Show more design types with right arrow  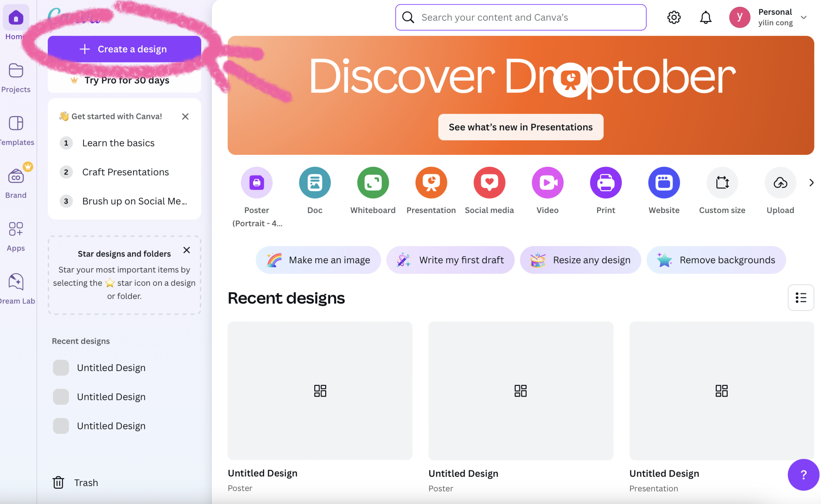pyautogui.click(x=811, y=183)
